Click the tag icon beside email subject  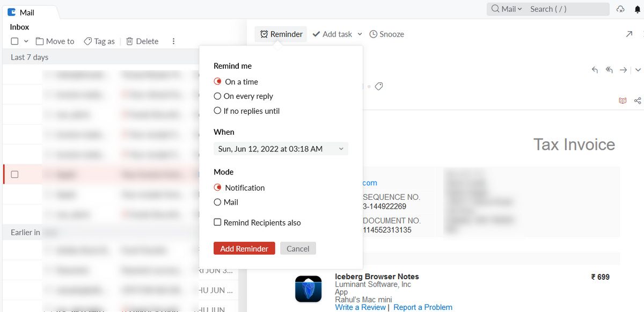point(379,86)
